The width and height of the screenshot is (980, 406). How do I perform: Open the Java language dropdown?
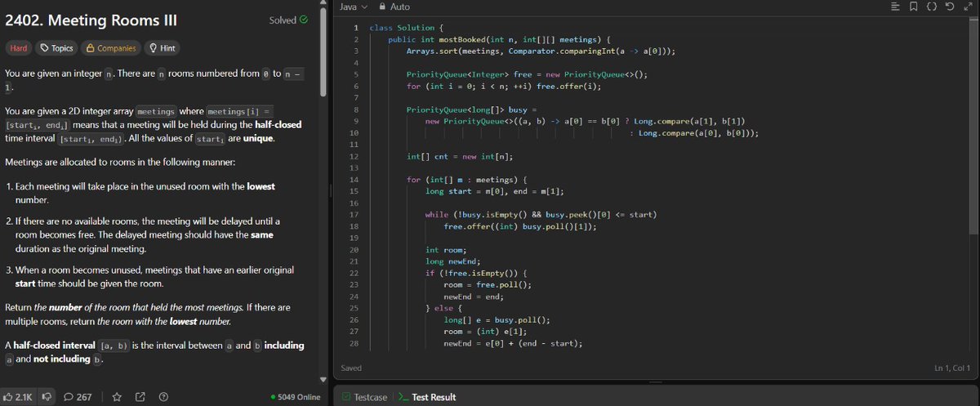pos(354,7)
